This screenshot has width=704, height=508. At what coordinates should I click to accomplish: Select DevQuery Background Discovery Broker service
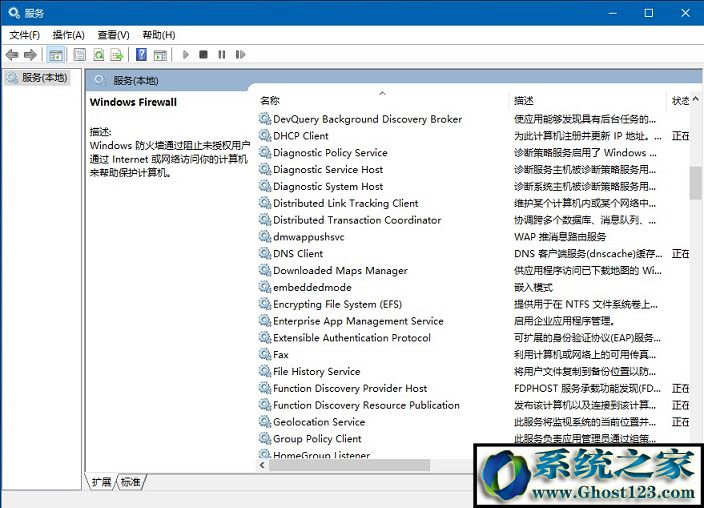[367, 119]
